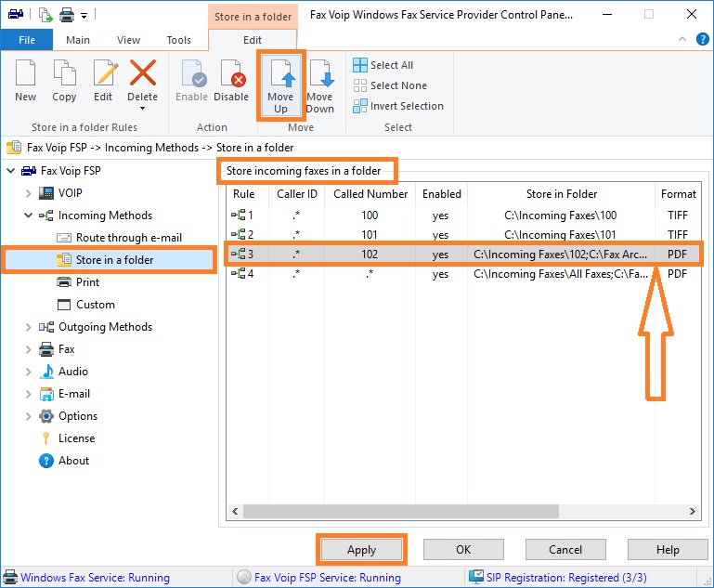Select the Print tree item
Image resolution: width=714 pixels, height=588 pixels.
coord(78,282)
